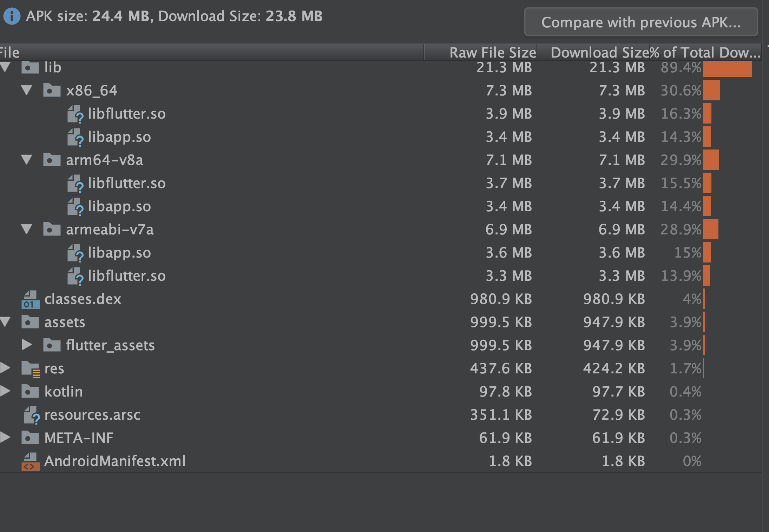The image size is (769, 532).
Task: Select the res row name
Action: pos(54,368)
